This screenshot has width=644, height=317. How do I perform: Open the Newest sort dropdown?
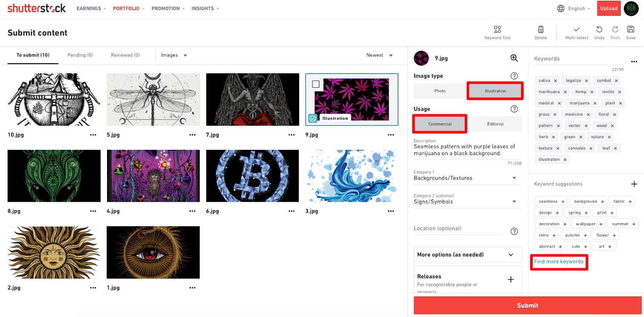[x=379, y=55]
